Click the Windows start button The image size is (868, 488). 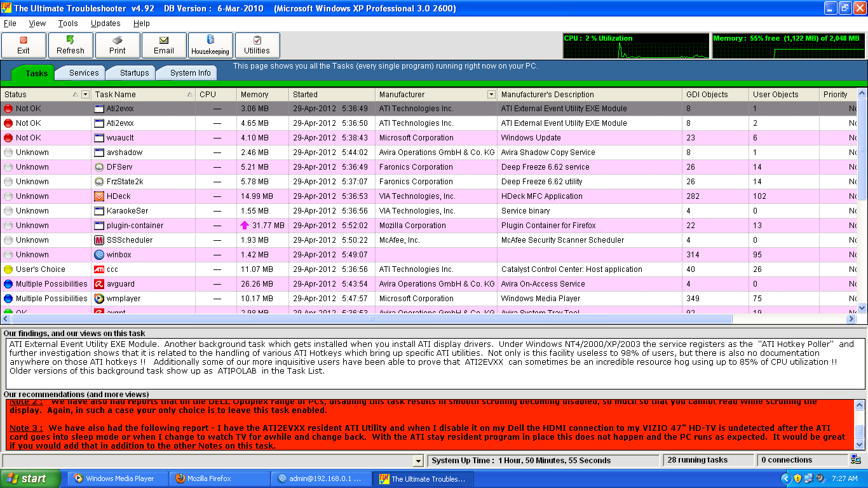(31, 479)
